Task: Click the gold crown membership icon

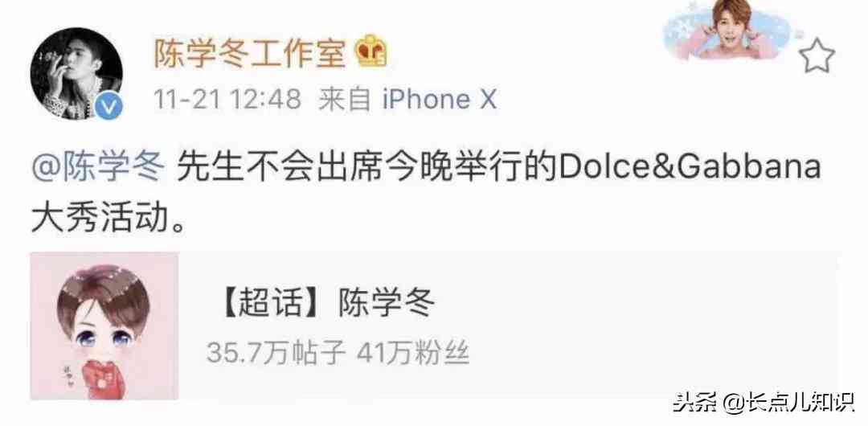Action: pyautogui.click(x=371, y=51)
